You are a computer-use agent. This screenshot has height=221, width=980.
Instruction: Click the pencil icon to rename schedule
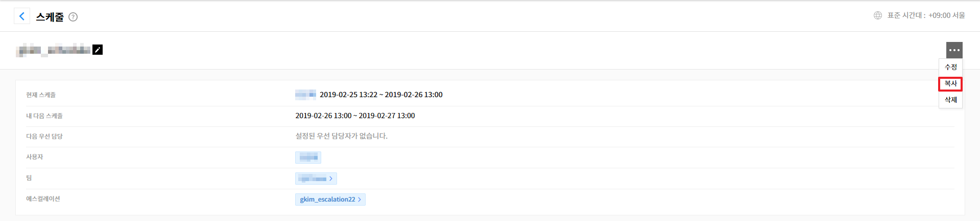(x=98, y=50)
